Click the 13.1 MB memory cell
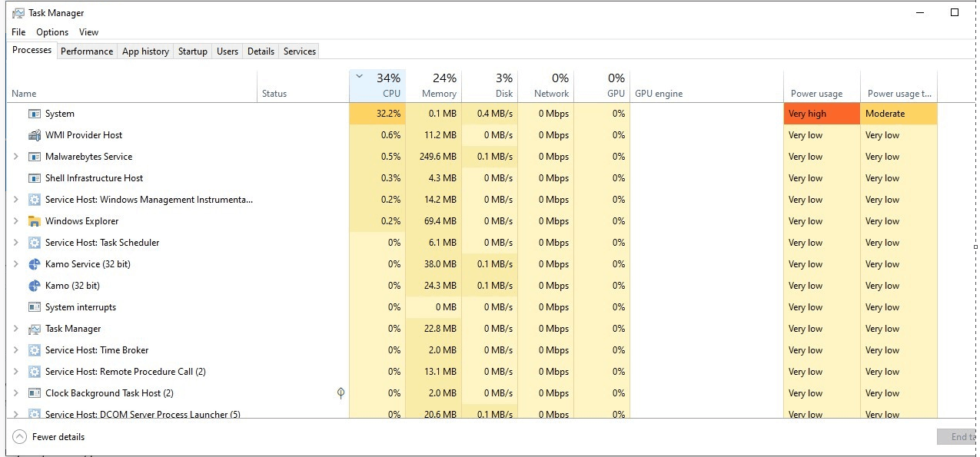Screen dimensions: 980x457 click(x=434, y=372)
